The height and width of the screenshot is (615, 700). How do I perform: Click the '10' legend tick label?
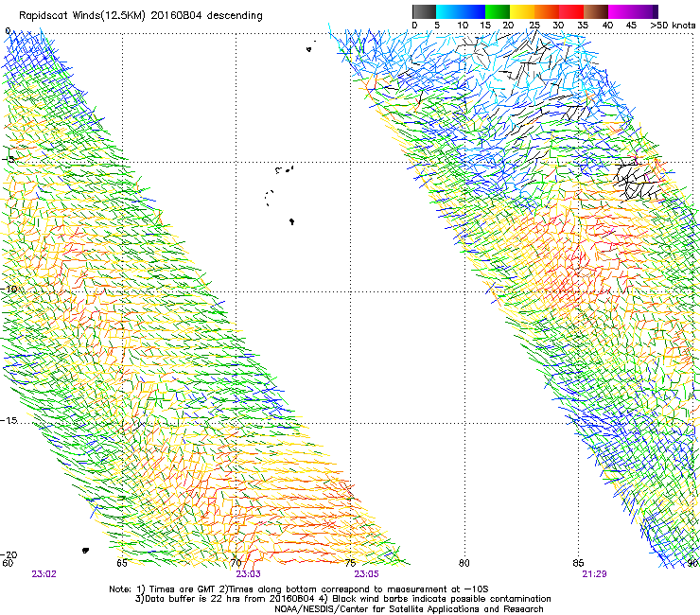pos(463,26)
